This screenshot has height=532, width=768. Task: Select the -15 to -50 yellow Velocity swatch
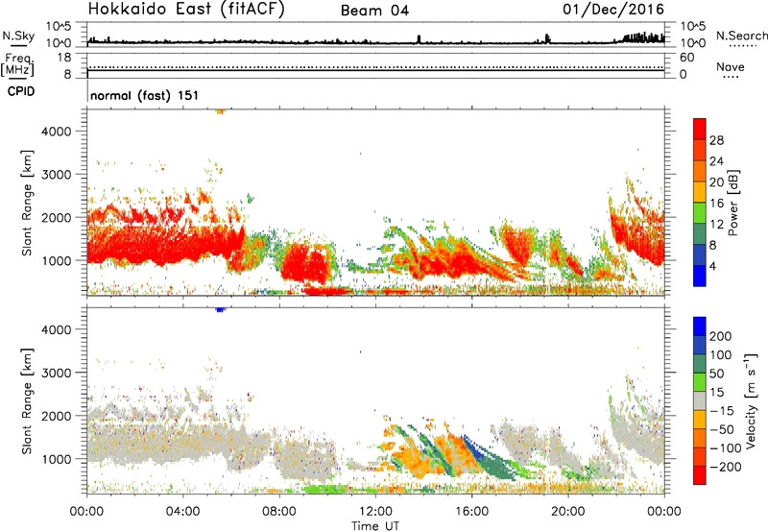(700, 420)
